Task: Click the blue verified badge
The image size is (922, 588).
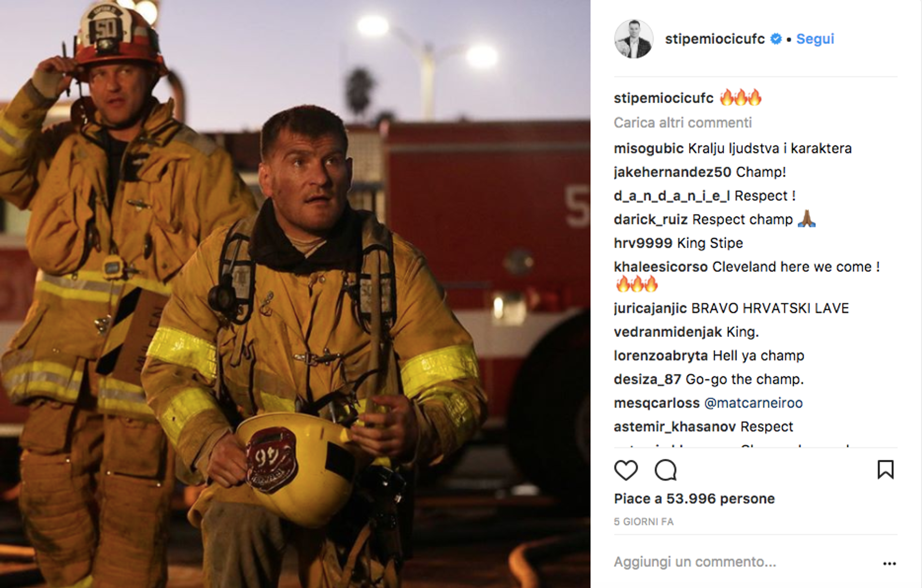Action: click(x=776, y=39)
